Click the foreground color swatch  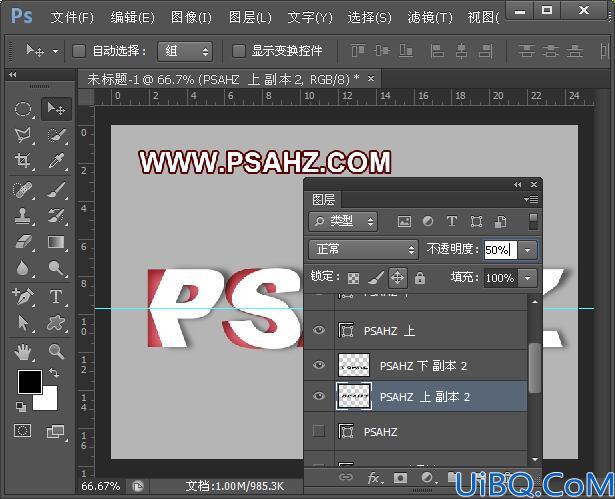click(x=29, y=382)
